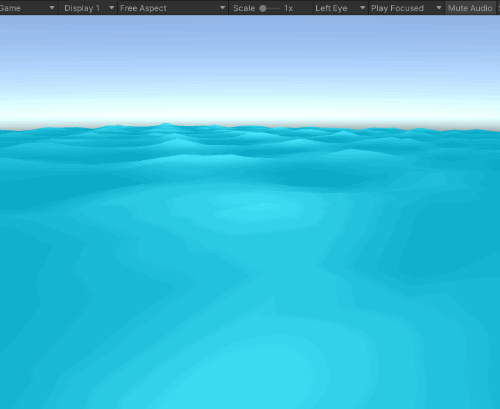Image resolution: width=500 pixels, height=409 pixels.
Task: Click the Free Aspect dropdown arrow
Action: tap(222, 8)
